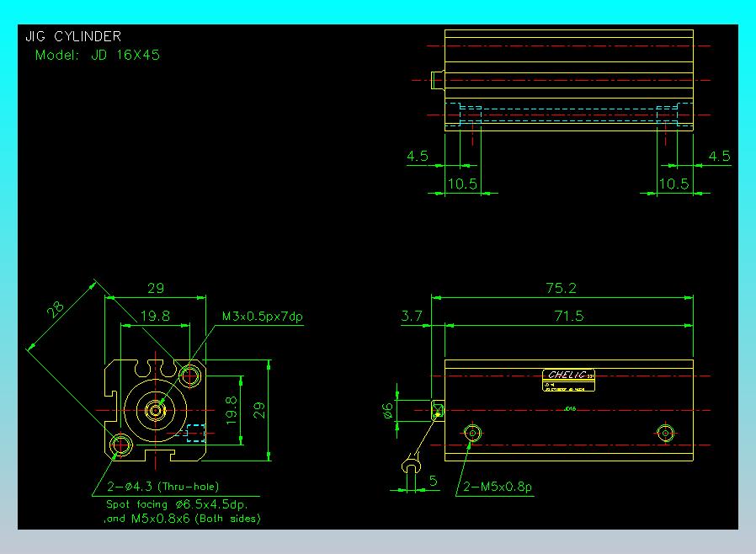Click the 'Spot facing ø6.5x4.5dp.' note
The height and width of the screenshot is (554, 756).
(x=177, y=504)
